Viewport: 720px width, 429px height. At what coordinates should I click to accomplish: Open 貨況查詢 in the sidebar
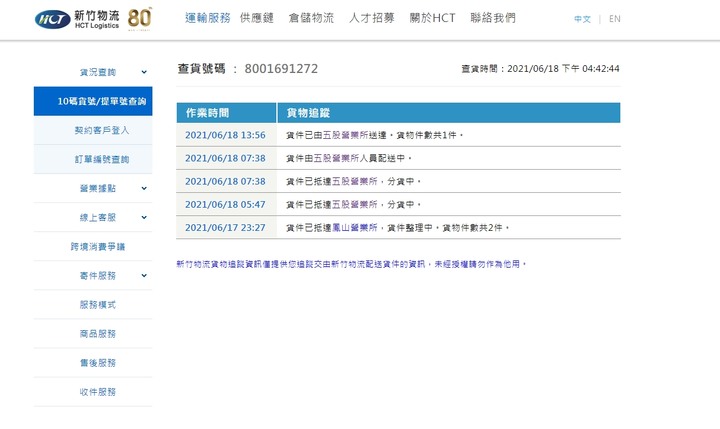click(98, 72)
